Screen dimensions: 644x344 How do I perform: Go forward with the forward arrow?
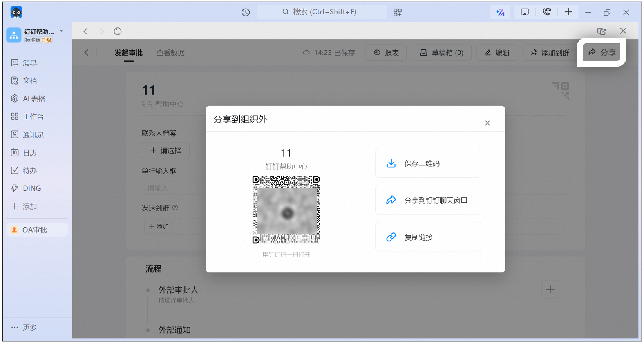[102, 31]
